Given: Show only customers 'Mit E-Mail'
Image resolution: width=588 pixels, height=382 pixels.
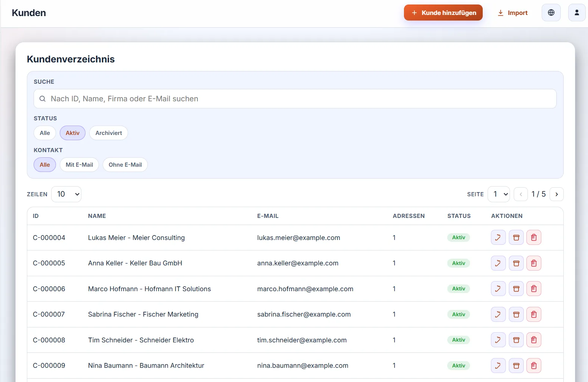Looking at the screenshot, I should coord(79,165).
